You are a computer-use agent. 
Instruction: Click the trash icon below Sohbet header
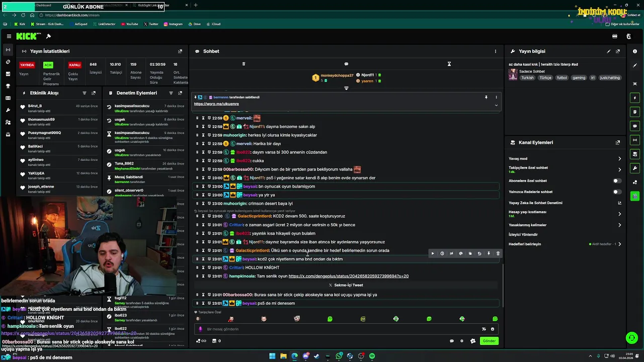(244, 64)
